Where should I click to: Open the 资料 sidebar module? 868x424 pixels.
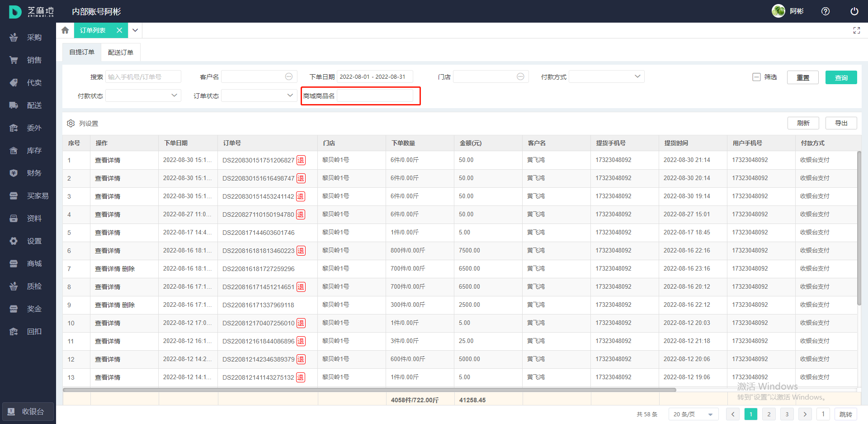[x=28, y=219]
